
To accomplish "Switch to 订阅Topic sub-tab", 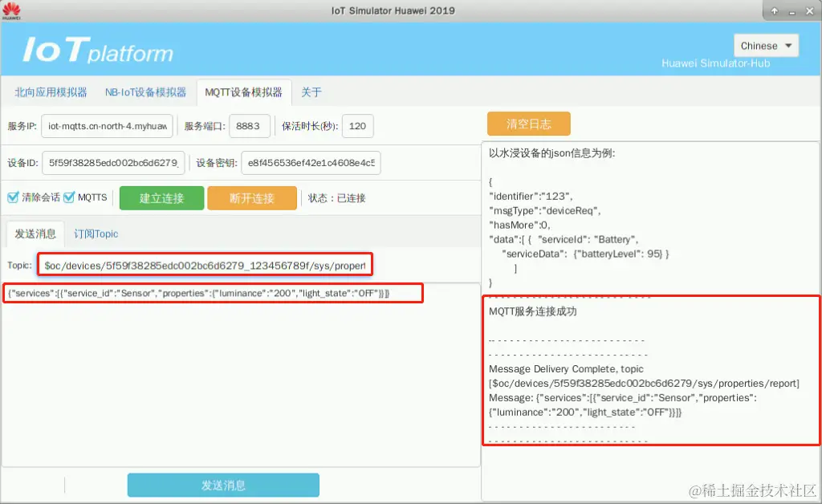I will tap(96, 234).
